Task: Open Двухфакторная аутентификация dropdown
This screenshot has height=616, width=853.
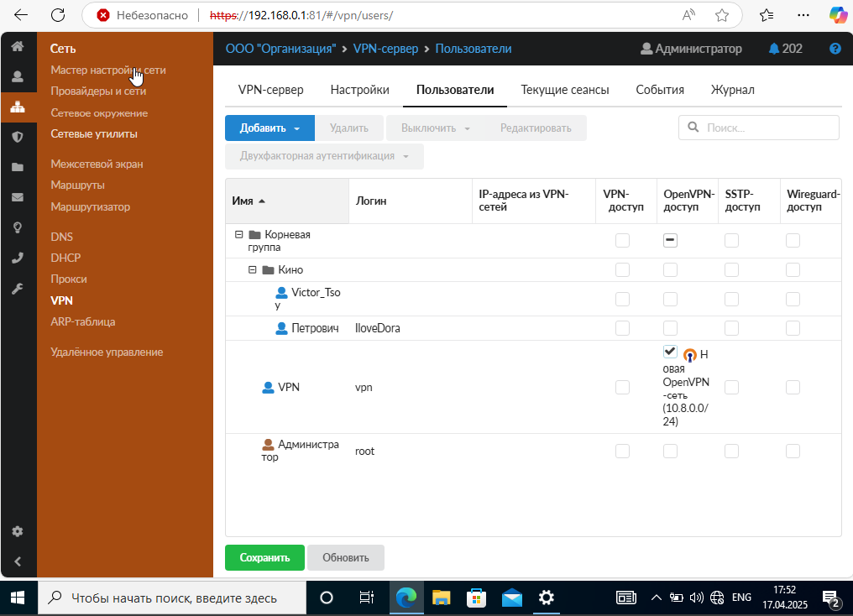Action: (x=324, y=156)
